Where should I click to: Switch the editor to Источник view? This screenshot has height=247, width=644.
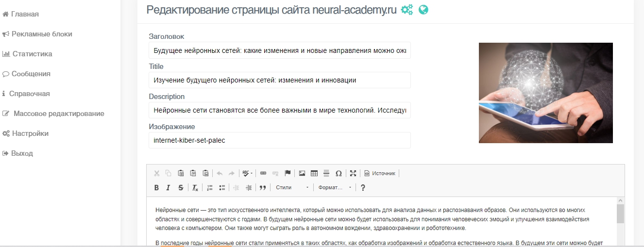coord(380,173)
